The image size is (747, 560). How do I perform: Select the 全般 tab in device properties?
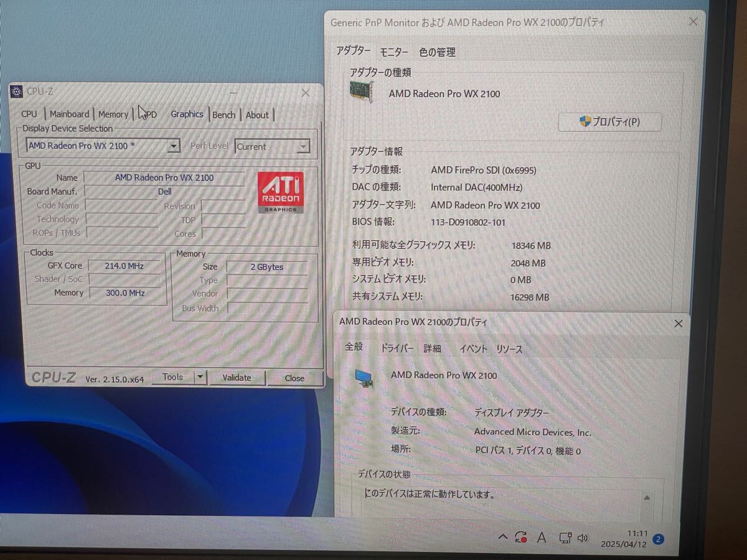(x=354, y=347)
